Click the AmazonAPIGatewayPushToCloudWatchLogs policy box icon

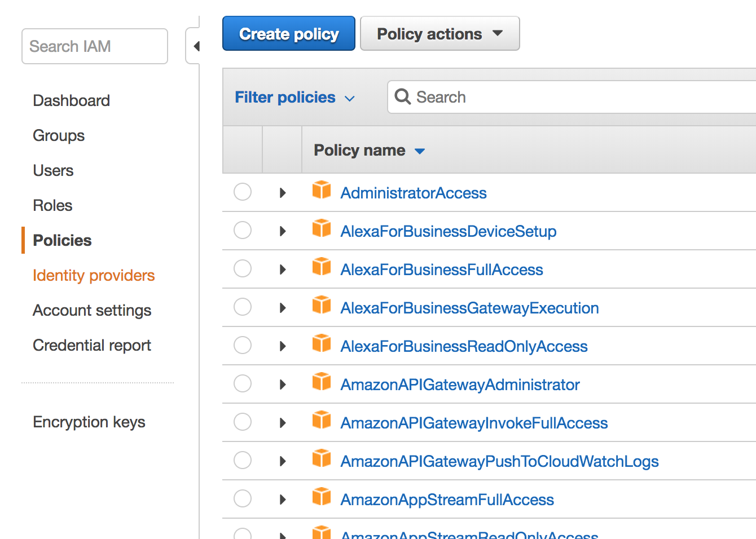[322, 458]
